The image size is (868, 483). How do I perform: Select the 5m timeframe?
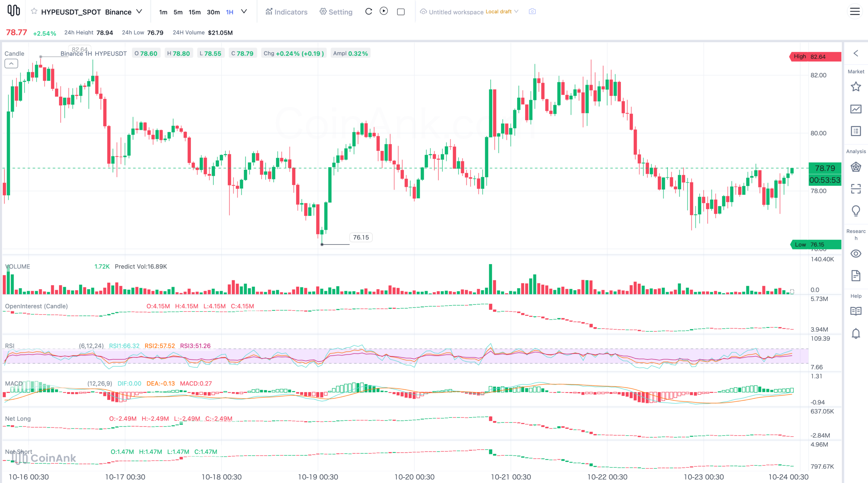[178, 12]
